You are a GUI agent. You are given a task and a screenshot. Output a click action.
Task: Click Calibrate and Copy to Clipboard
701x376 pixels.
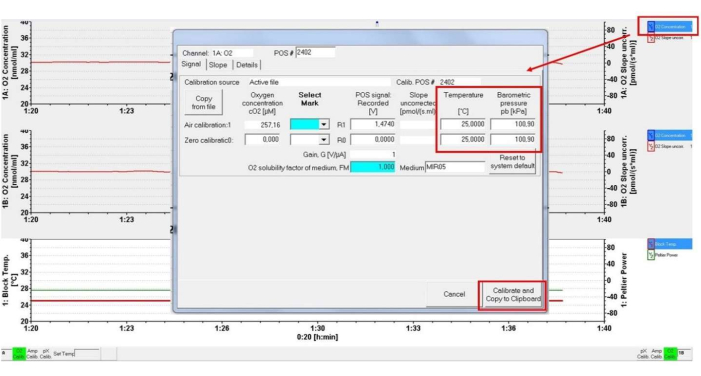(x=513, y=295)
